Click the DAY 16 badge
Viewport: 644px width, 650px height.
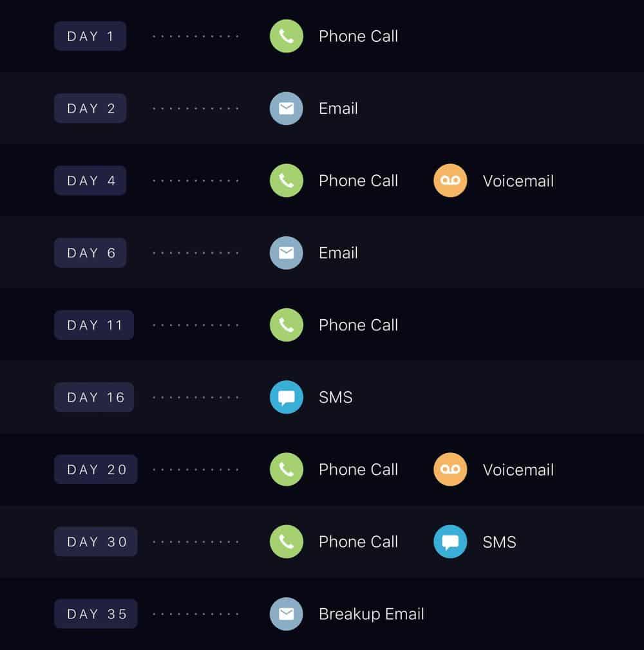94,397
